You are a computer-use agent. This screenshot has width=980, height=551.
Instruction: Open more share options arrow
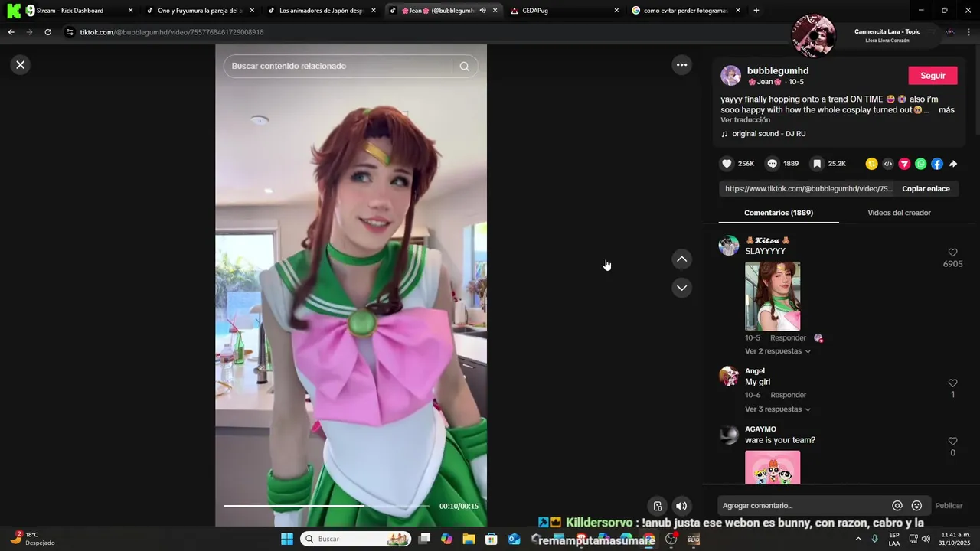(x=953, y=164)
